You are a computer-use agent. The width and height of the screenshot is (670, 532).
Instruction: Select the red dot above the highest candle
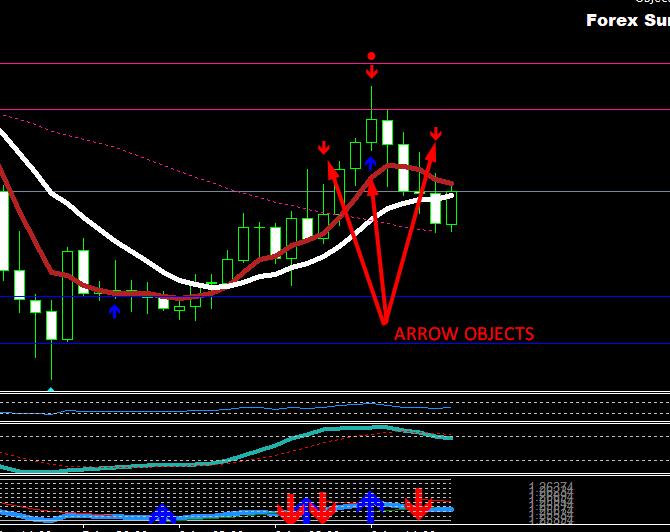pyautogui.click(x=371, y=56)
